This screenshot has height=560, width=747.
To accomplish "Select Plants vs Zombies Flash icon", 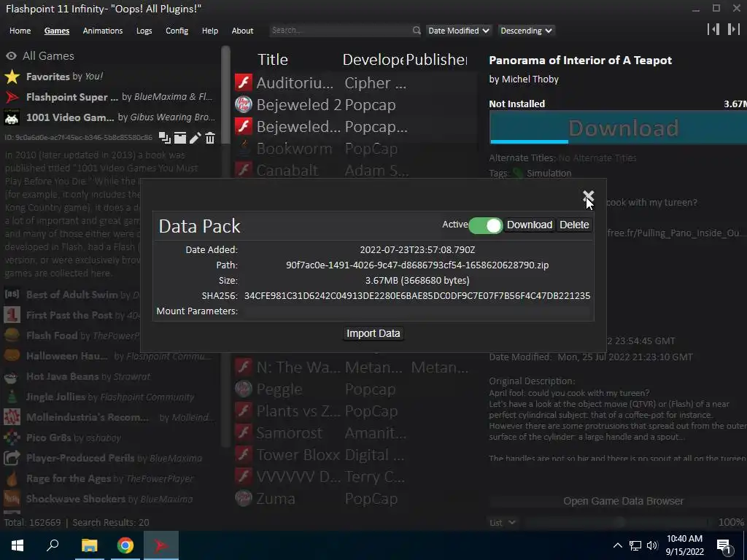I will tap(244, 411).
